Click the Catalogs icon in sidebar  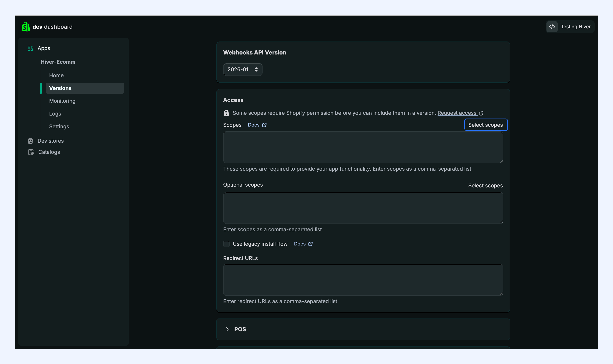point(31,152)
